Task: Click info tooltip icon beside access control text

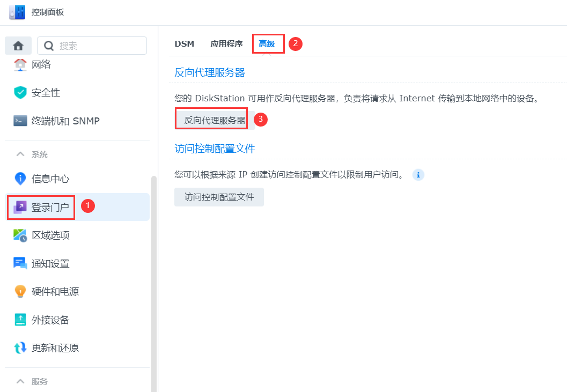Action: 418,175
